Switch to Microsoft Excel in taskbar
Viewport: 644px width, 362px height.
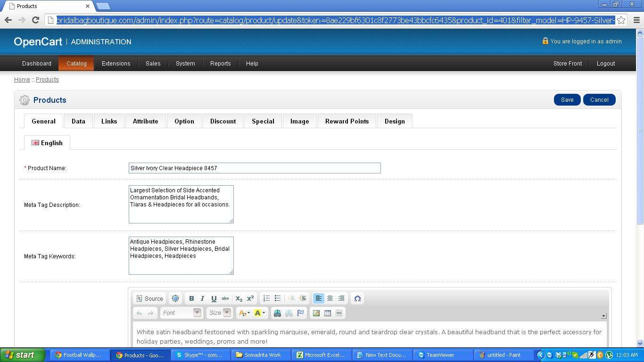(322, 355)
